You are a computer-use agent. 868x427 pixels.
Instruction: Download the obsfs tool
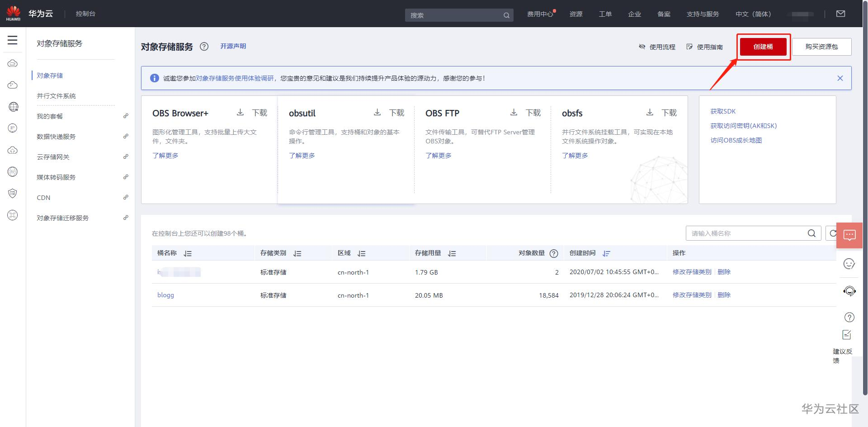click(661, 113)
